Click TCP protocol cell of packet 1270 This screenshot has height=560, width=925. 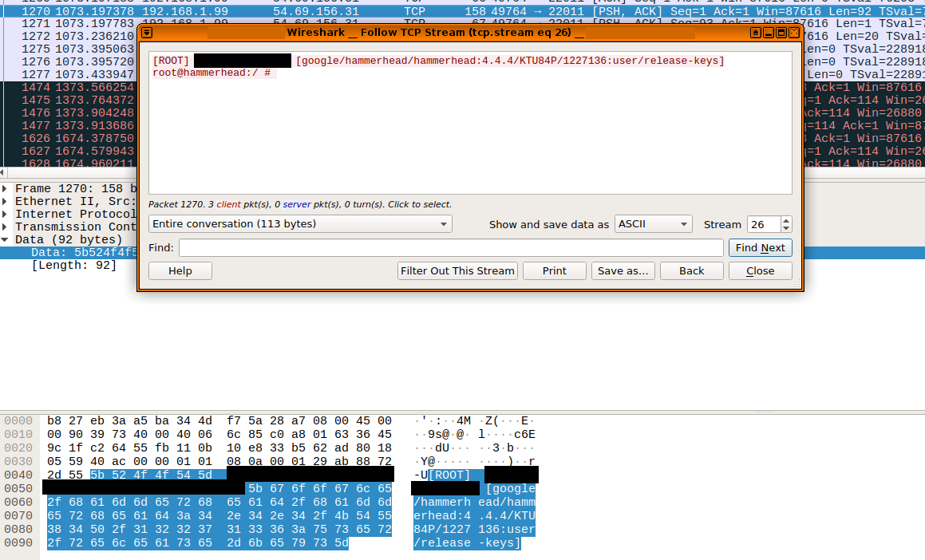click(x=415, y=11)
